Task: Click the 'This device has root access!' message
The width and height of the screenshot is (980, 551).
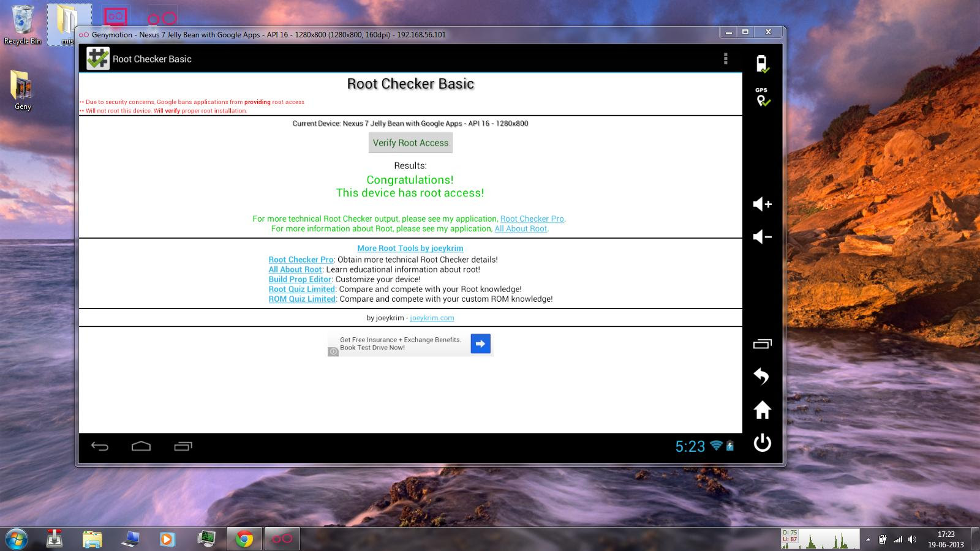Action: point(410,193)
